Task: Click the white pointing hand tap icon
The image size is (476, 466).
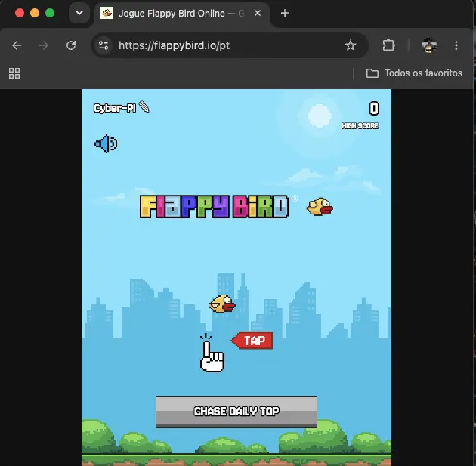Action: (x=212, y=353)
